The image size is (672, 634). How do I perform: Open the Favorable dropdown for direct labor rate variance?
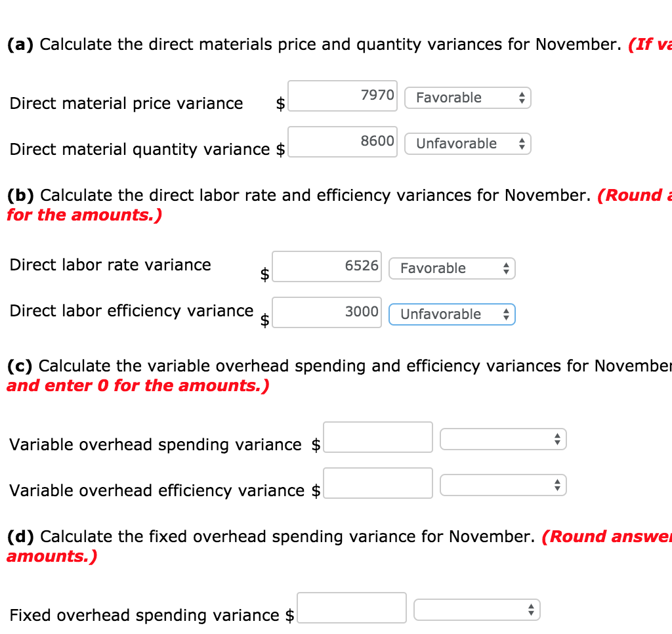click(451, 268)
